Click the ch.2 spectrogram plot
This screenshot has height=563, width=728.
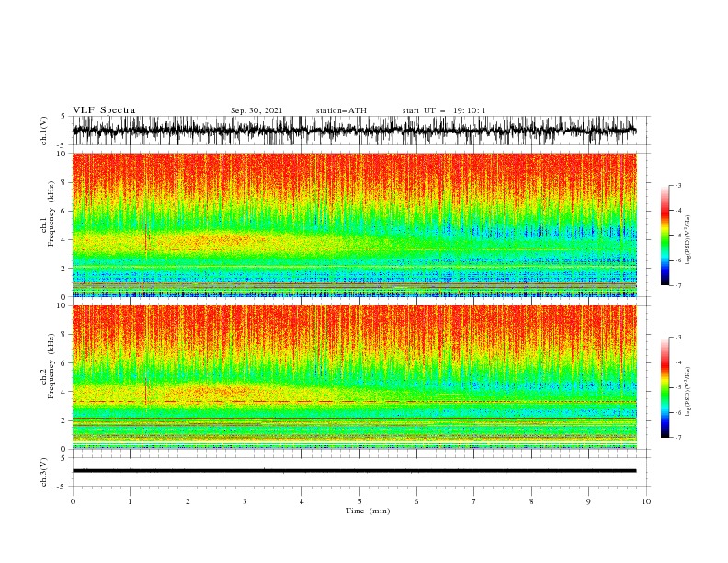click(x=354, y=377)
